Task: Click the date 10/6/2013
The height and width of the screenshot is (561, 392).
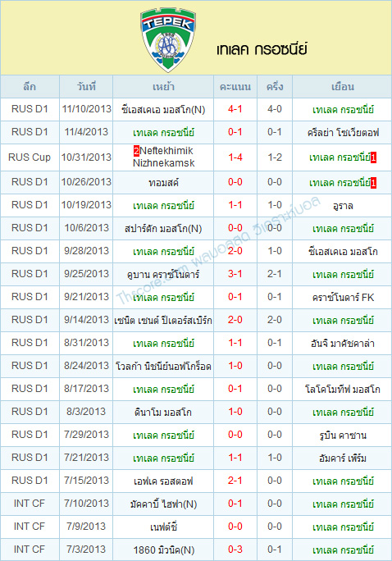Action: click(x=86, y=228)
